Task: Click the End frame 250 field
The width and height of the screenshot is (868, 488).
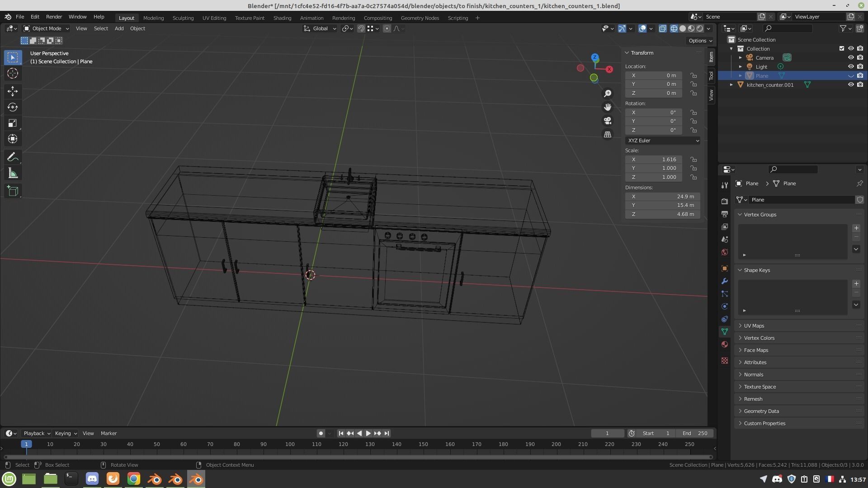Action: point(695,433)
